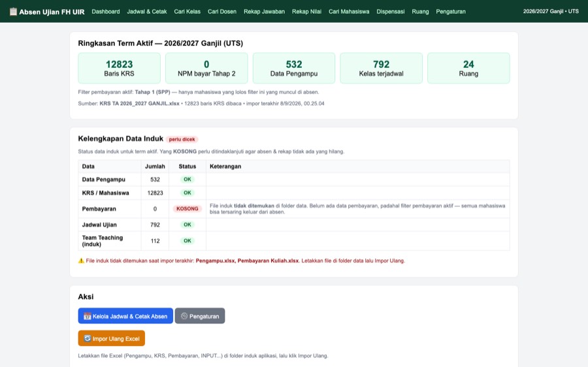Open the Dispensasi menu item
The image size is (588, 367).
pyautogui.click(x=391, y=12)
